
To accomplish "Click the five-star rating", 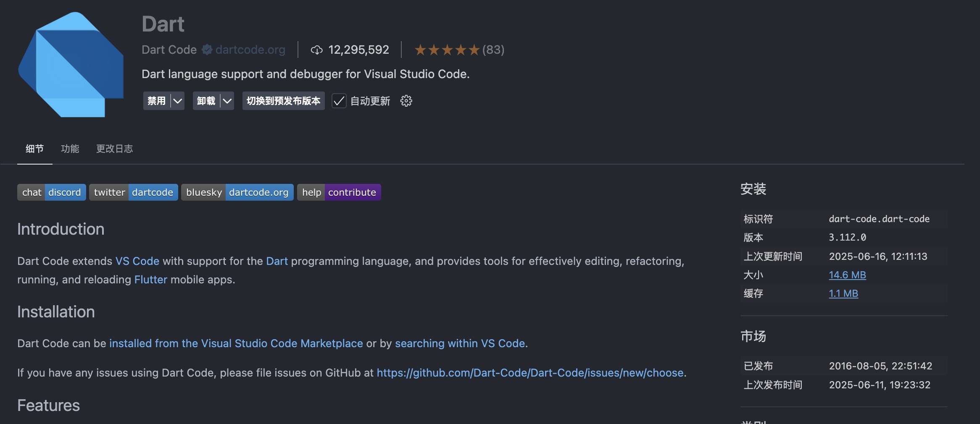I will pyautogui.click(x=447, y=50).
